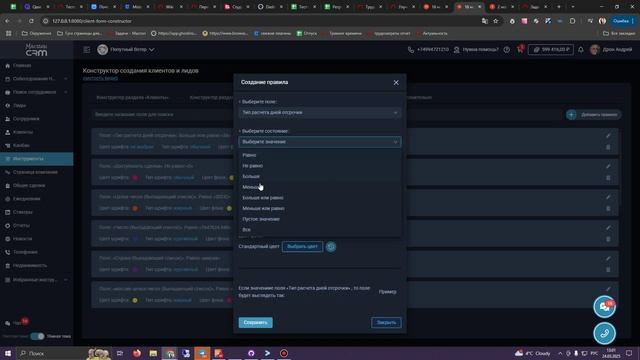Open Ежедневник in the sidebar
Viewport: 640px width, 360px height.
pos(27,199)
